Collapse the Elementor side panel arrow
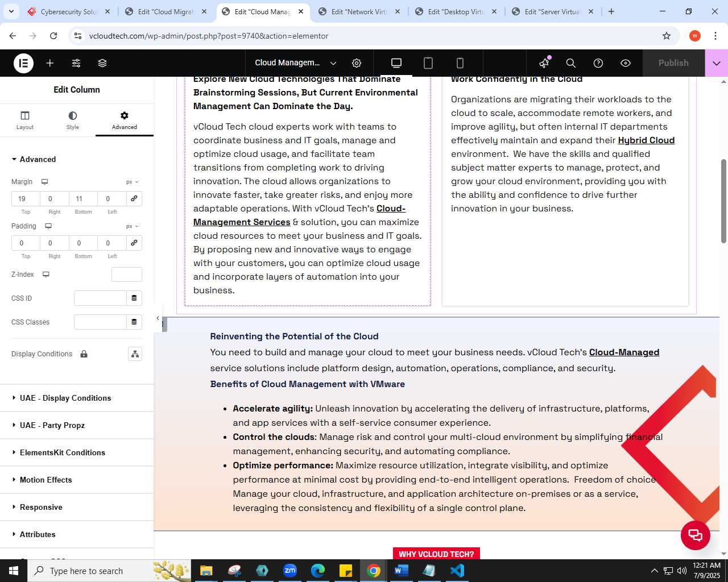The height and width of the screenshot is (582, 728). (158, 318)
